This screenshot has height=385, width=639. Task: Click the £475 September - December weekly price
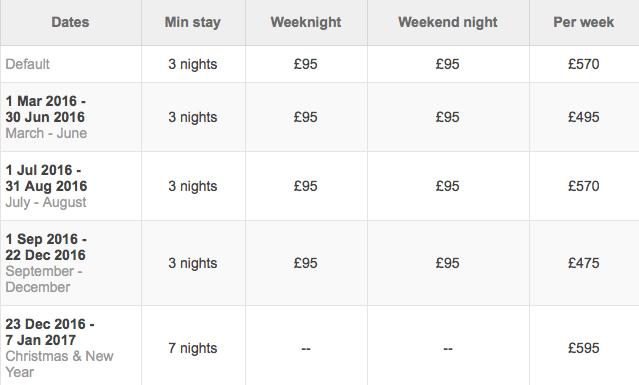(584, 263)
